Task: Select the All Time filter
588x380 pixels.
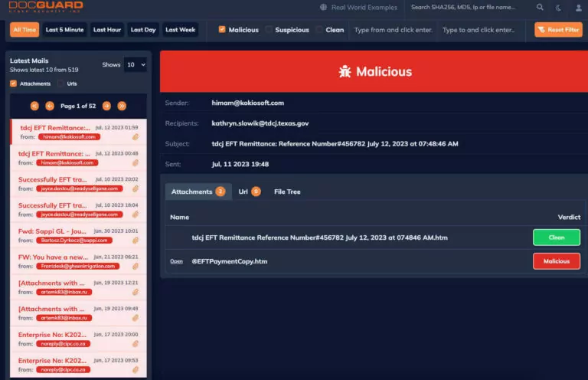Action: 24,30
